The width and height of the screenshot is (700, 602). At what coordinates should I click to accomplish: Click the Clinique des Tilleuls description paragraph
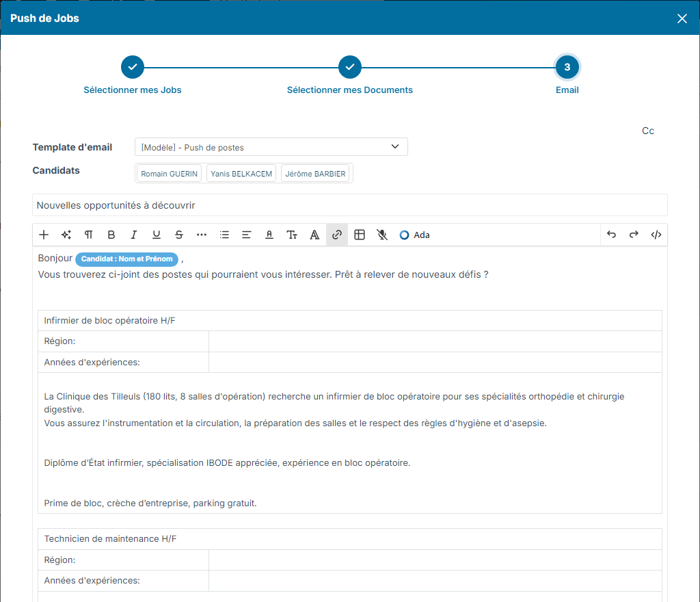click(x=334, y=403)
